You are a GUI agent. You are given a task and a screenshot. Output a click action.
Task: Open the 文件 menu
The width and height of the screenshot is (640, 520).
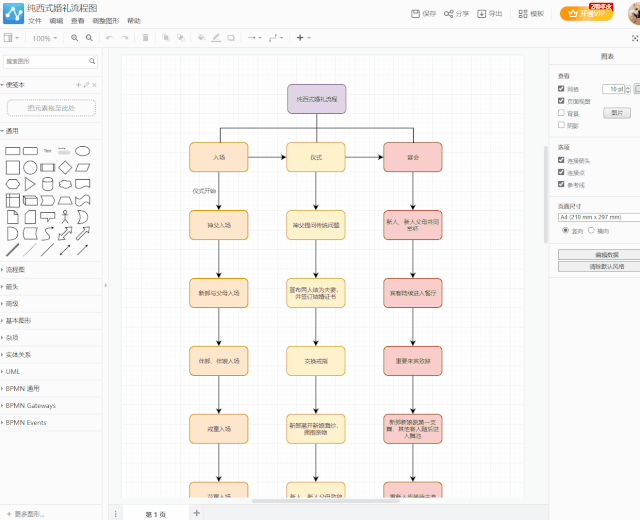tap(35, 21)
